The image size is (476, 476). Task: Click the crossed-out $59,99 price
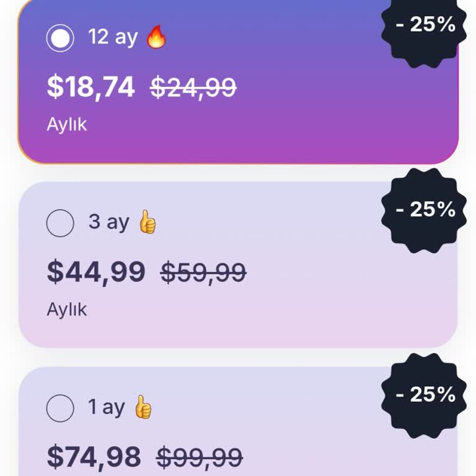pyautogui.click(x=203, y=273)
